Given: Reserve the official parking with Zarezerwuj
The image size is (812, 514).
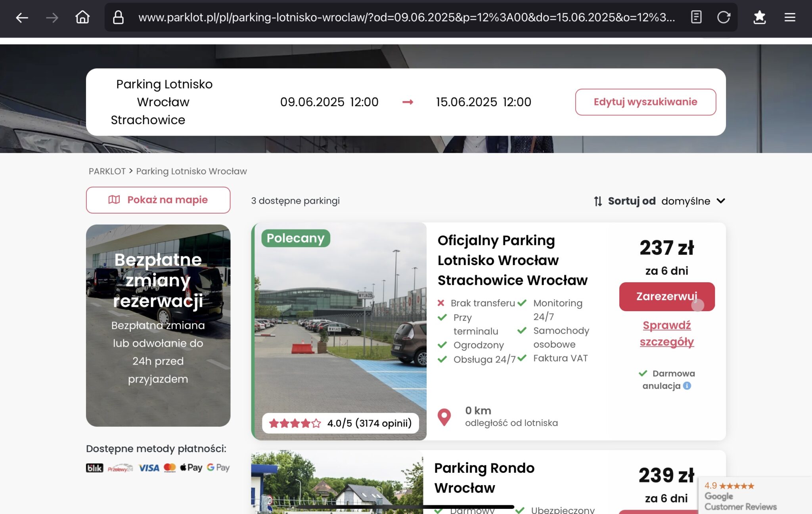Looking at the screenshot, I should 667,296.
